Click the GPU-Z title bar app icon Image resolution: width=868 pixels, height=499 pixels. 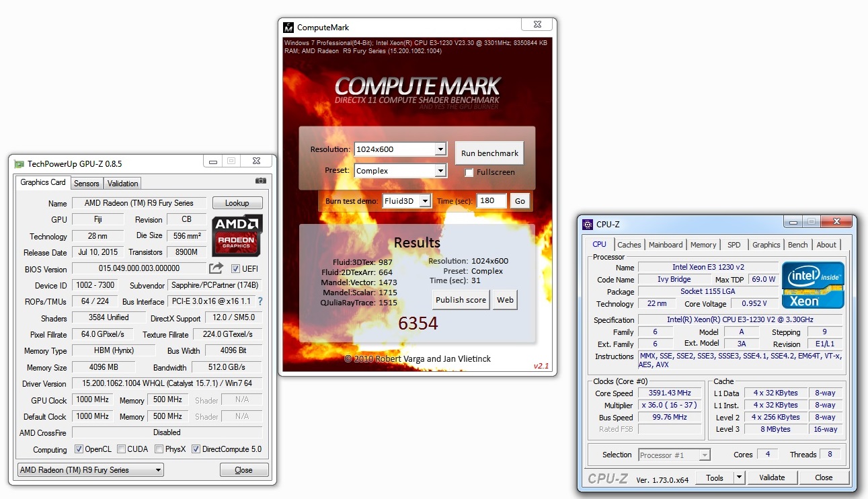point(19,163)
